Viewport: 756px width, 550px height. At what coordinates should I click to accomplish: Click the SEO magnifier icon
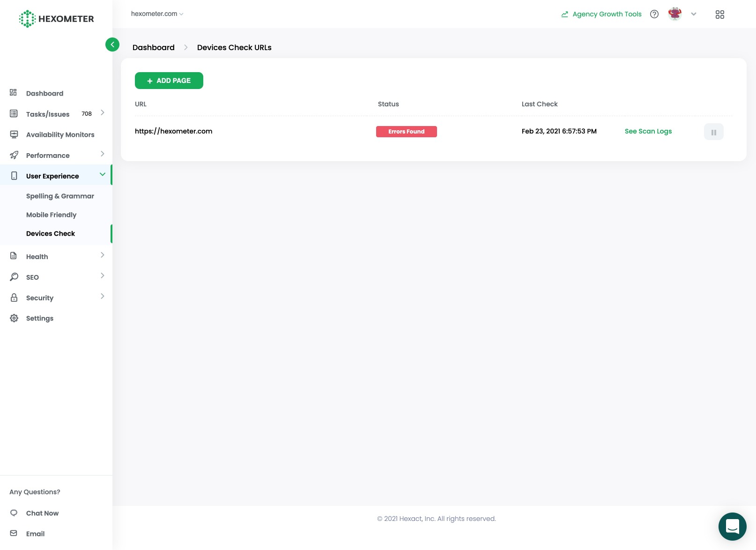point(14,277)
